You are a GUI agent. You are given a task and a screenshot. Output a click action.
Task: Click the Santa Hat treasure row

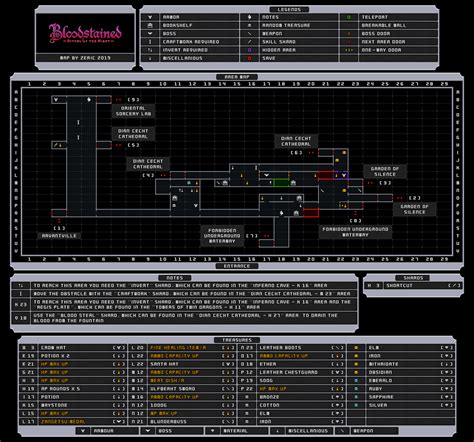pos(182,364)
